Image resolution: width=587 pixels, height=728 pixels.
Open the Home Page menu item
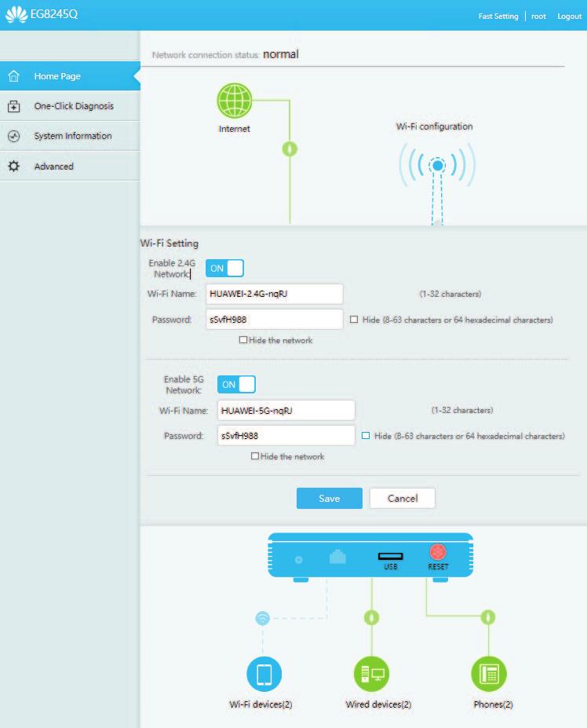70,75
